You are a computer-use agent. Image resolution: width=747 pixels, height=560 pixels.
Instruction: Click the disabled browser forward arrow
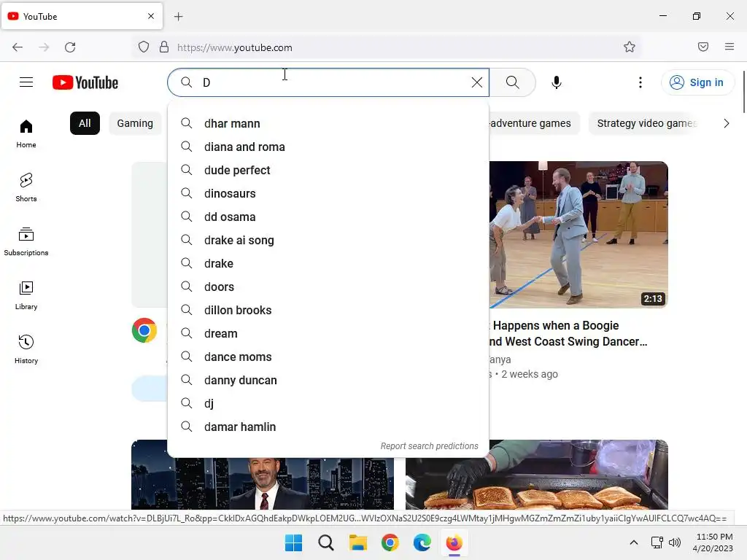click(44, 47)
